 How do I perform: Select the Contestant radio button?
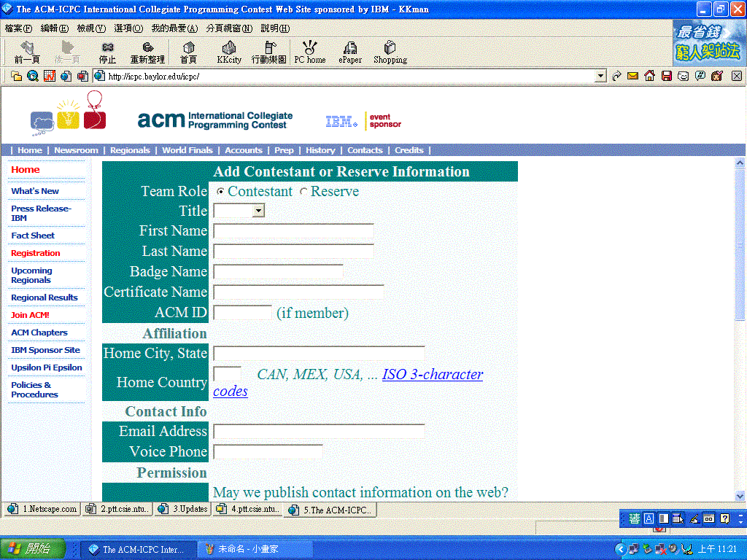[221, 192]
